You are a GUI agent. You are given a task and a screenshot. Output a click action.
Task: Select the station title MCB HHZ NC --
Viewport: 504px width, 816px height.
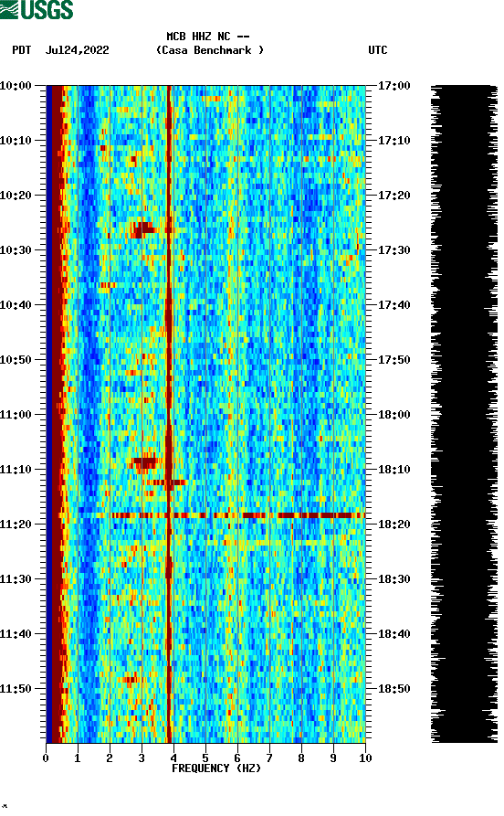(x=208, y=37)
